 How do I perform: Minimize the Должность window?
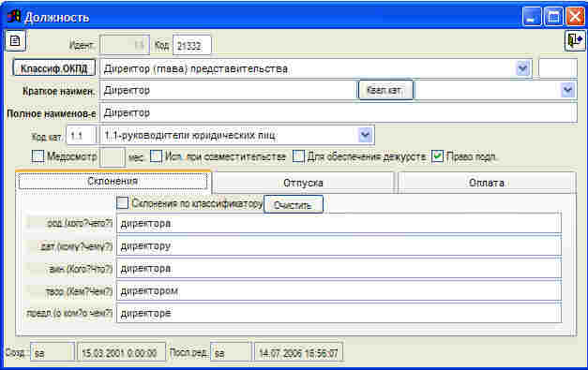pyautogui.click(x=532, y=17)
